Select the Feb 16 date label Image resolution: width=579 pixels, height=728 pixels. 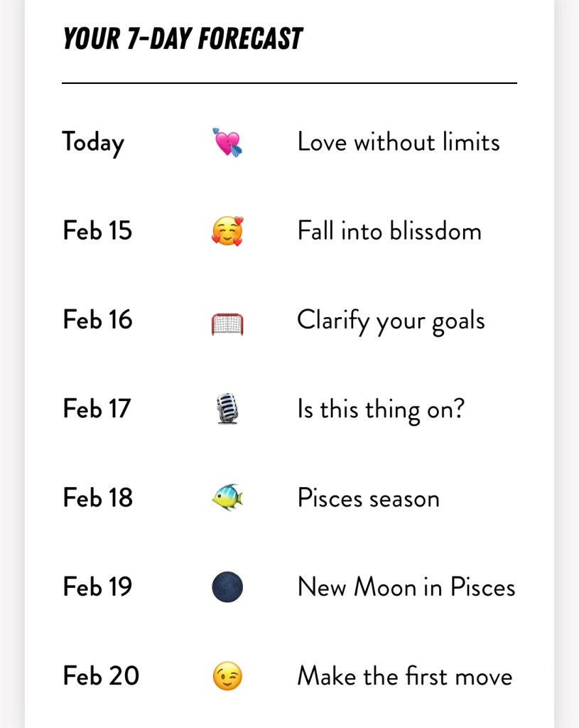pyautogui.click(x=97, y=320)
